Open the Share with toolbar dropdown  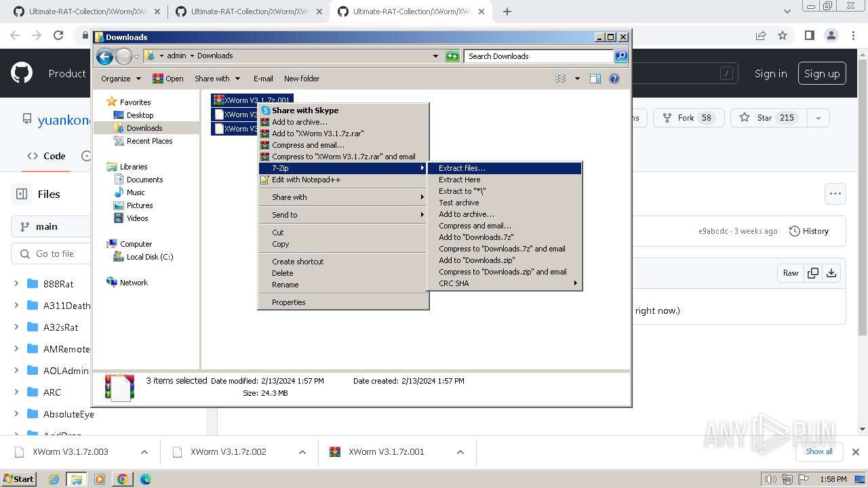217,79
